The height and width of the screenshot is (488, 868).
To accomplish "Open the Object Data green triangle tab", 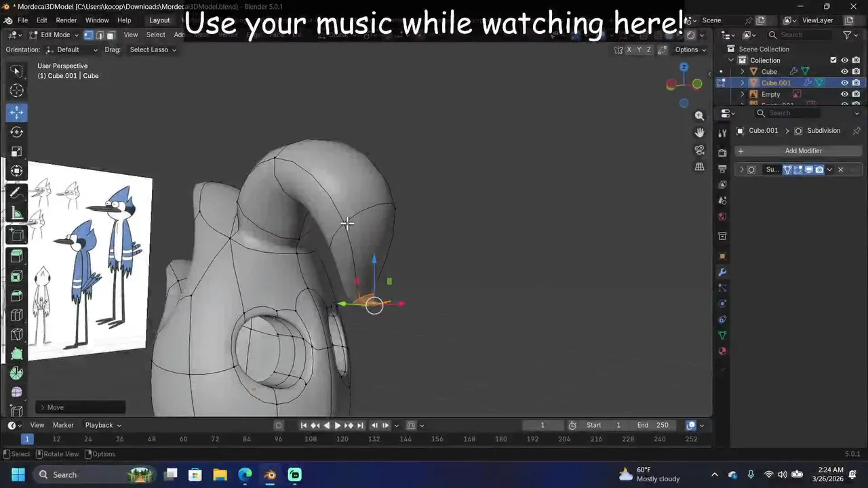I will pyautogui.click(x=722, y=335).
